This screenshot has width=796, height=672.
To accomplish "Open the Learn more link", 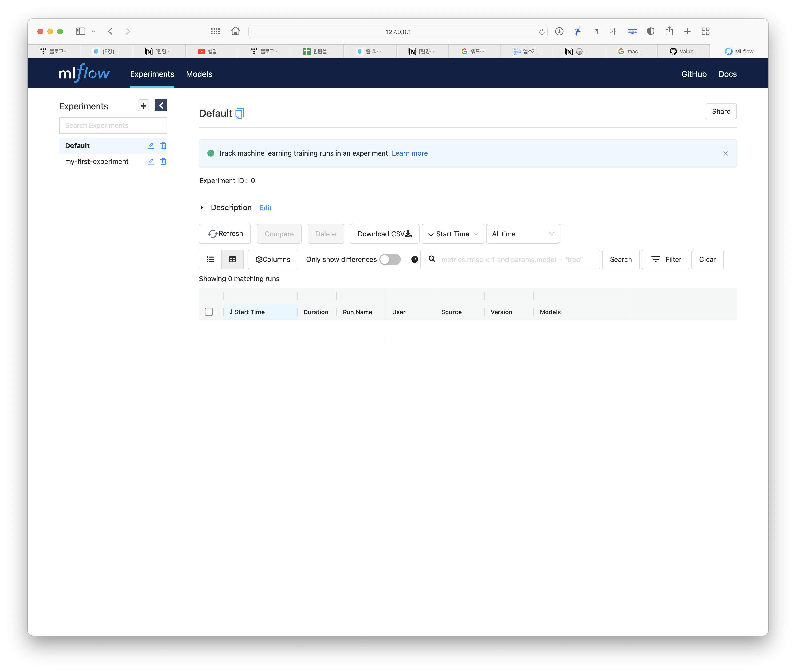I will [x=409, y=153].
